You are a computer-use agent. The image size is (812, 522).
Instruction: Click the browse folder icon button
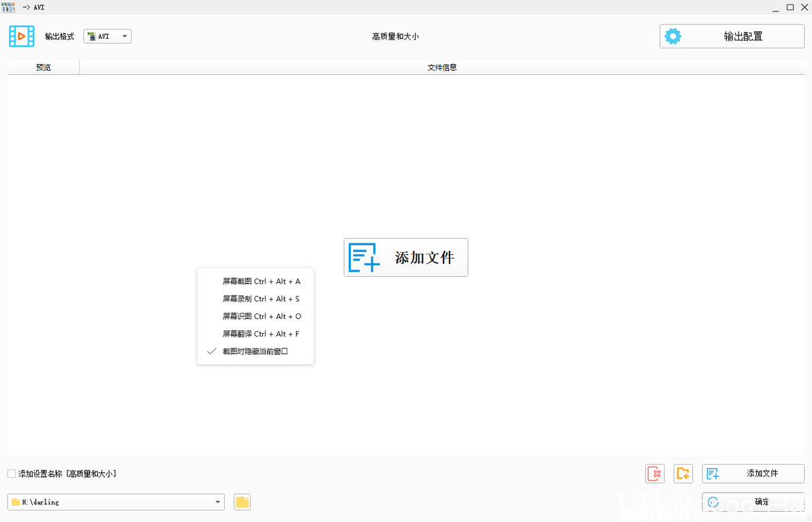(243, 502)
